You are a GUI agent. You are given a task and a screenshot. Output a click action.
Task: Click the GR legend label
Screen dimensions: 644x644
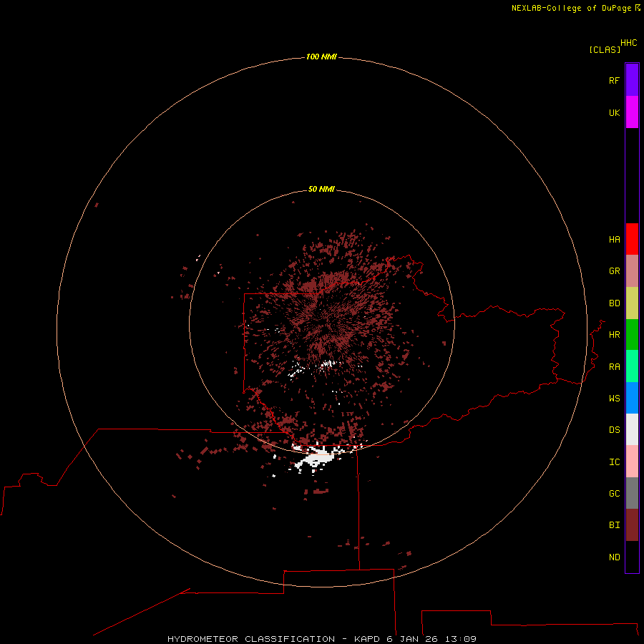614,271
